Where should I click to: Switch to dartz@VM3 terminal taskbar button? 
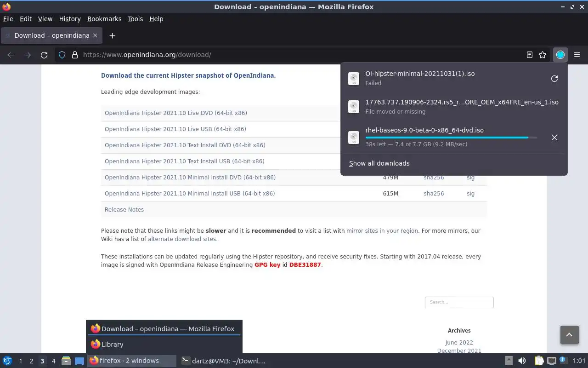[x=224, y=361]
